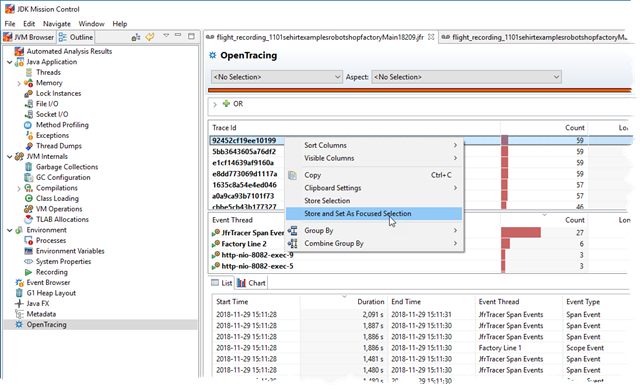Open Thread Dumps page

click(58, 146)
